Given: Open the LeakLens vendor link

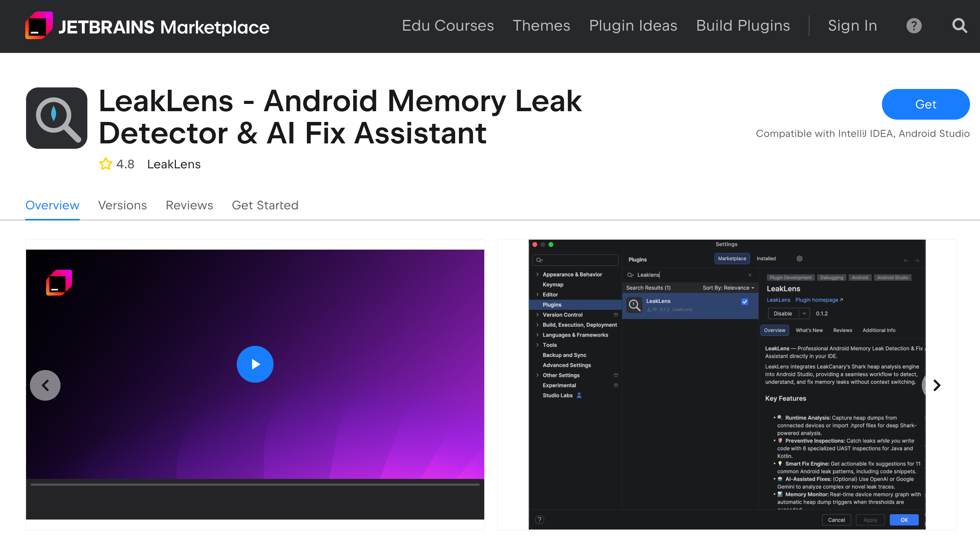Looking at the screenshot, I should click(174, 164).
